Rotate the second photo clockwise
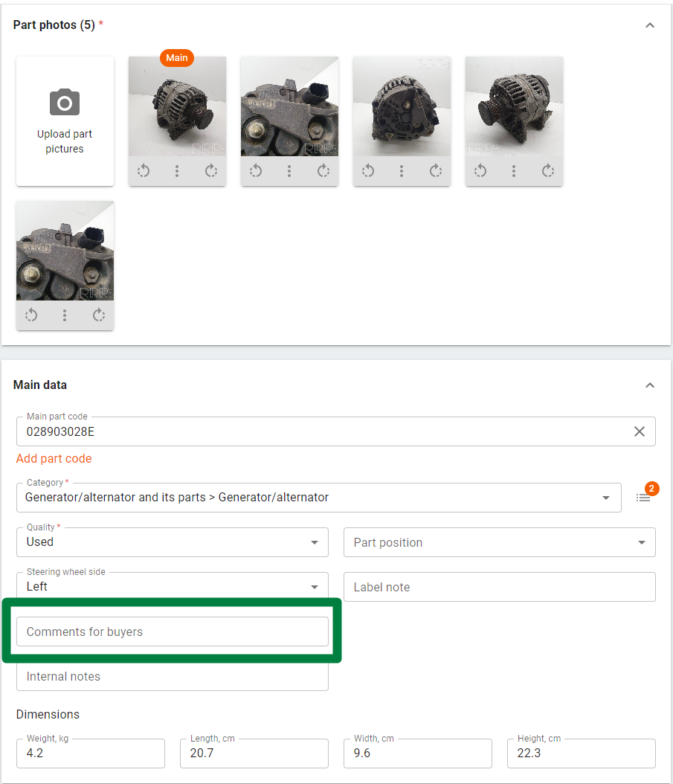 click(323, 171)
